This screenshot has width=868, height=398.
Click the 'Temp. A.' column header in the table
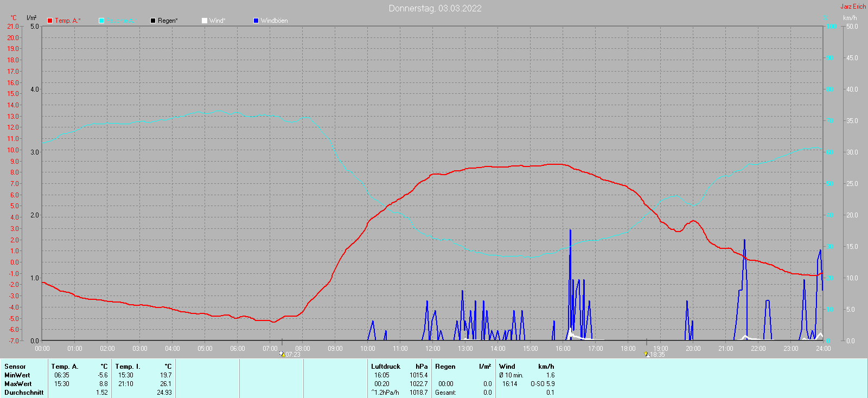(65, 367)
